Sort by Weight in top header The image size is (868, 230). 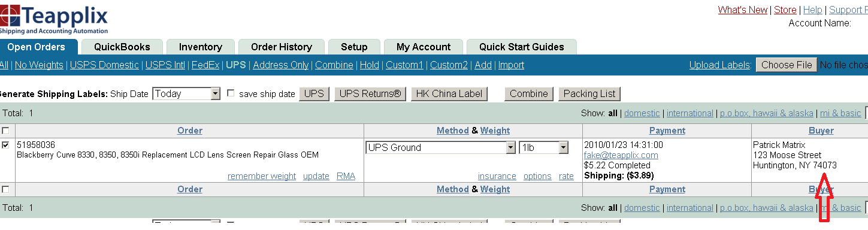click(x=495, y=131)
